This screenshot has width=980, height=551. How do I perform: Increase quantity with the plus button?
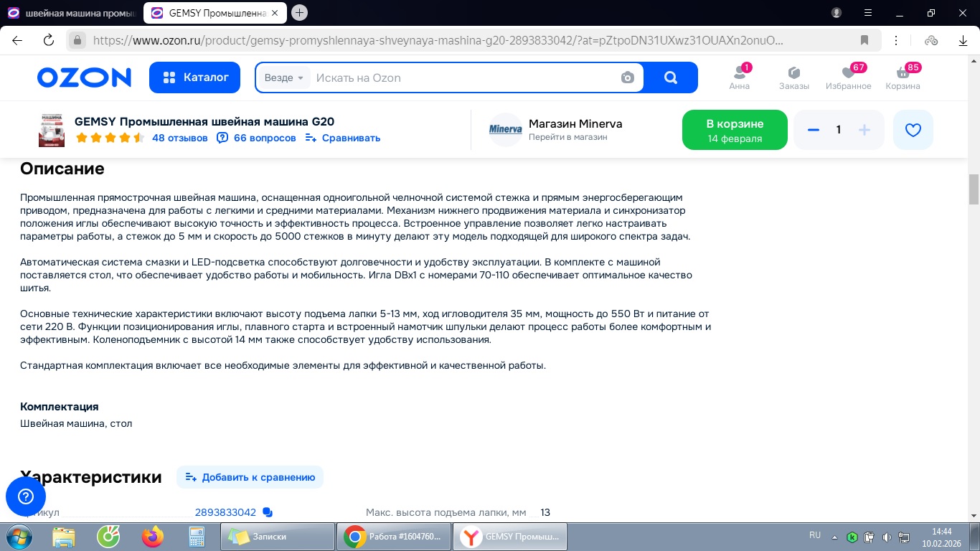pyautogui.click(x=864, y=130)
